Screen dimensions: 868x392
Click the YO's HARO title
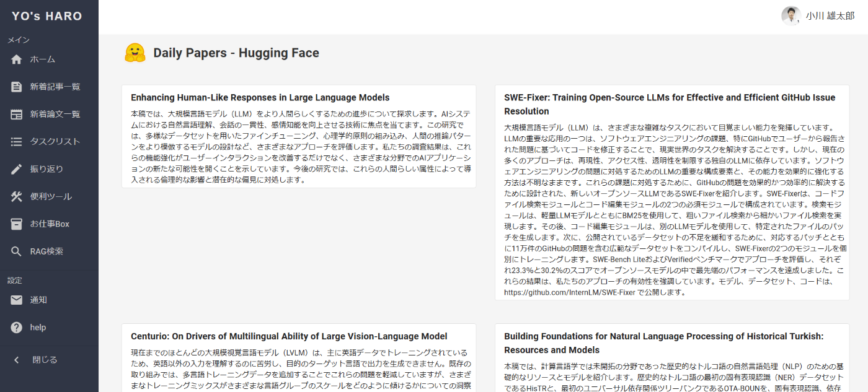[x=47, y=16]
